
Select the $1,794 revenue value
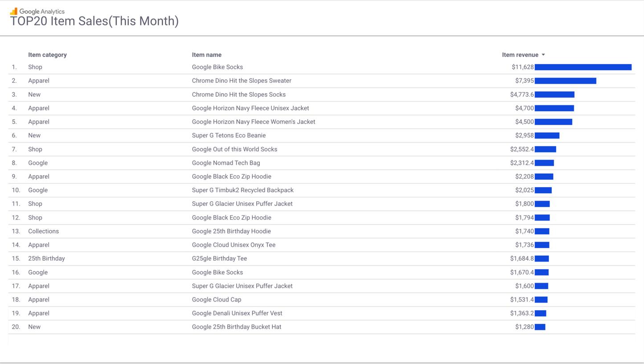point(525,218)
